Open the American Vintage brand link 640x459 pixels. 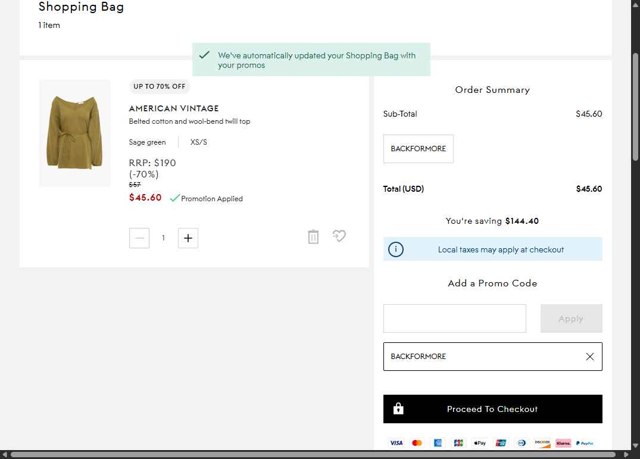point(174,108)
